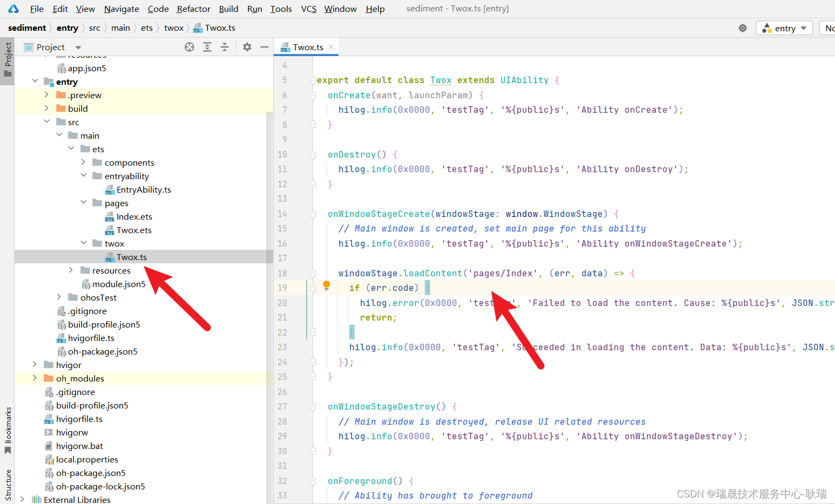Click the DevEco Studio app logo
This screenshot has height=504, width=835.
pos(13,9)
